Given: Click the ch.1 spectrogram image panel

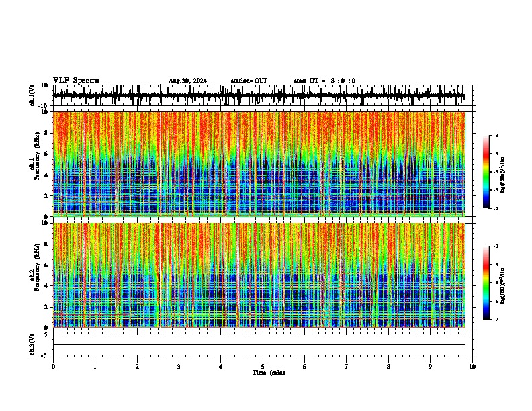Looking at the screenshot, I should pos(259,164).
